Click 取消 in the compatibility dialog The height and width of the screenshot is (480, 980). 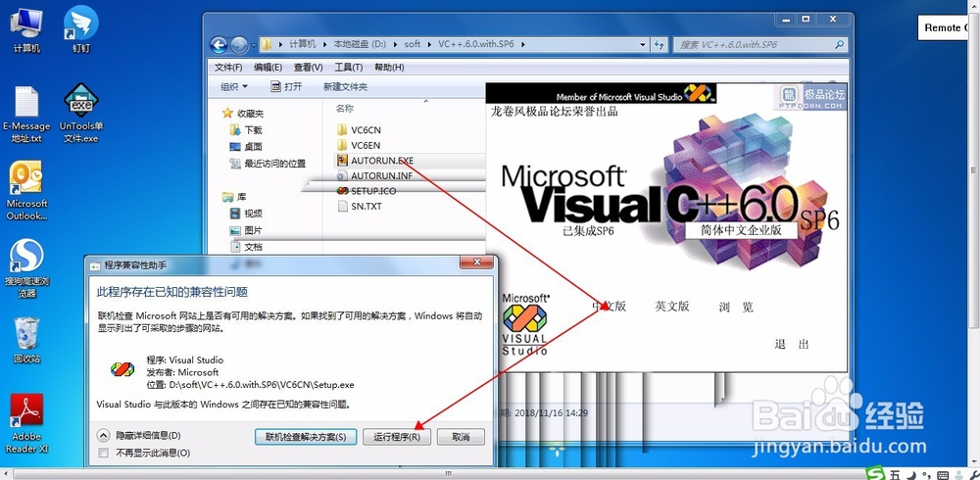click(x=461, y=437)
